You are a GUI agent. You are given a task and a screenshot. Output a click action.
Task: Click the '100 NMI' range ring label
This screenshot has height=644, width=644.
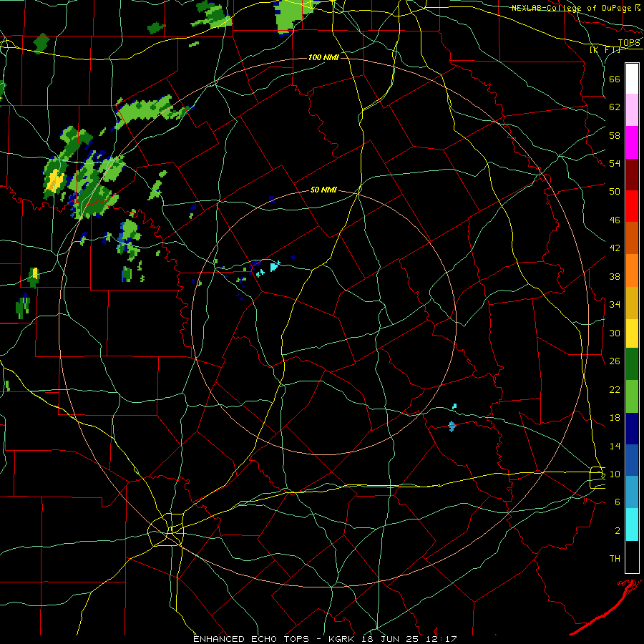323,57
